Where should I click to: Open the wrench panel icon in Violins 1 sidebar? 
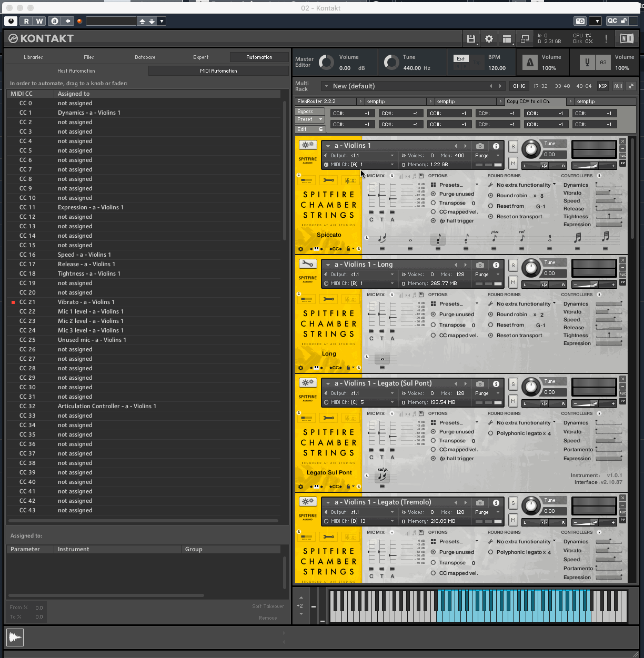point(329,180)
